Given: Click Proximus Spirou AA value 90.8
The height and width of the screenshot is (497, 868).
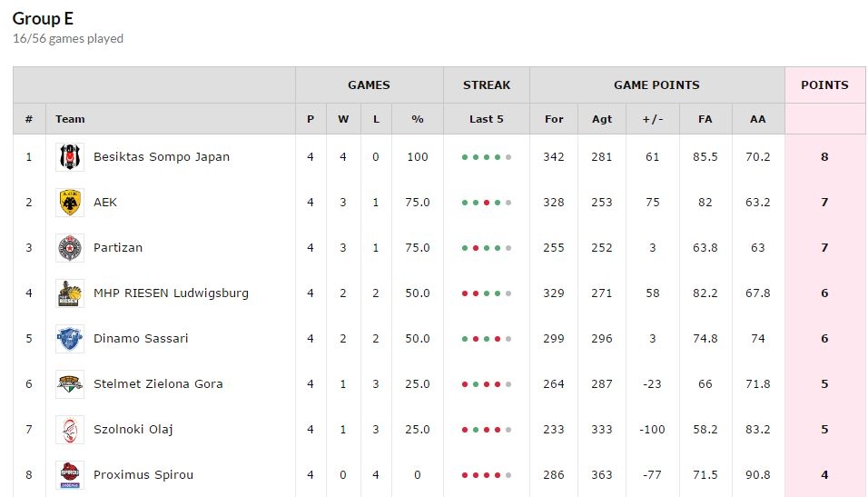Looking at the screenshot, I should 758,475.
